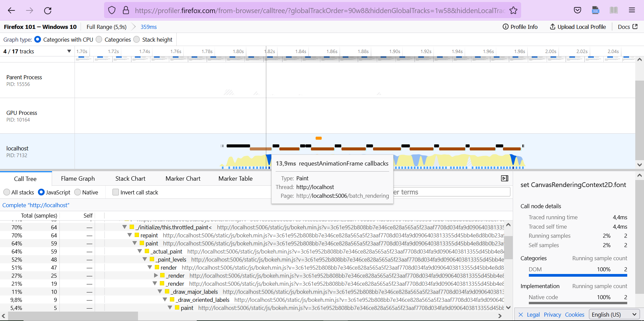644x321 pixels.
Task: Collapse the repaint node in the call tree
Action: click(x=130, y=235)
